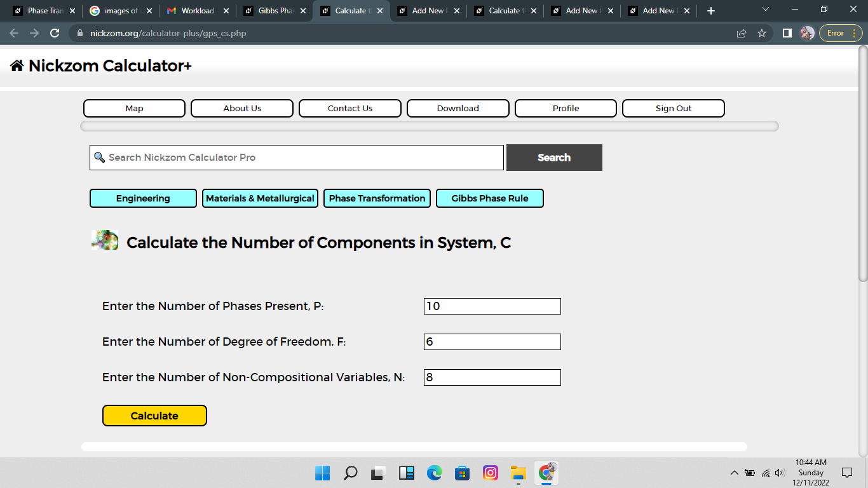
Task: Launch Microsoft Edge from taskbar
Action: tap(435, 473)
